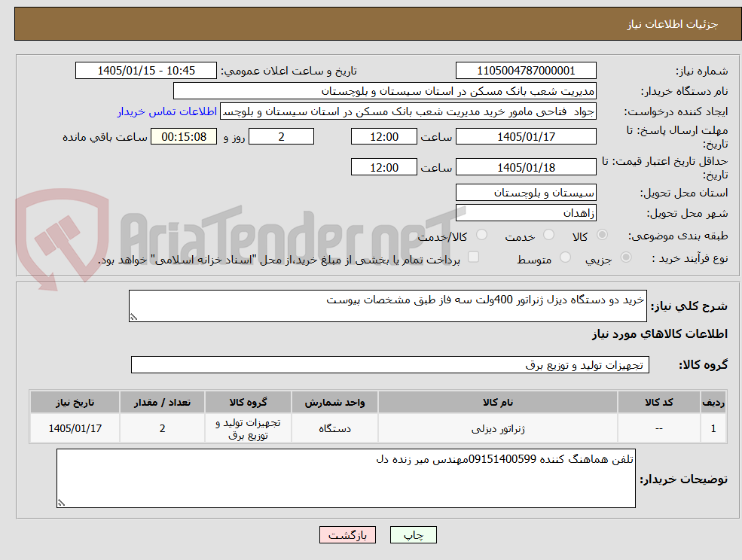Click the واحد شمارش column header
Viewport: 742px width, 560px height.
(334, 402)
